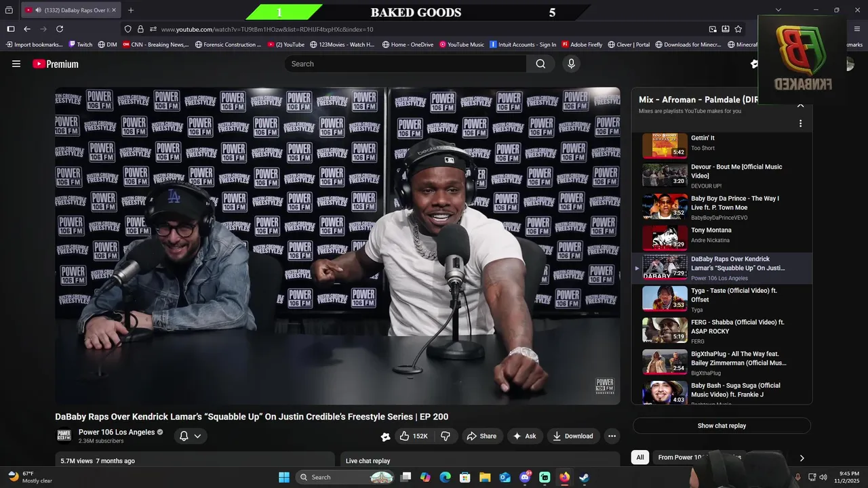Open Intuit Accounts sign in bookmark
The image size is (868, 488).
(523, 45)
